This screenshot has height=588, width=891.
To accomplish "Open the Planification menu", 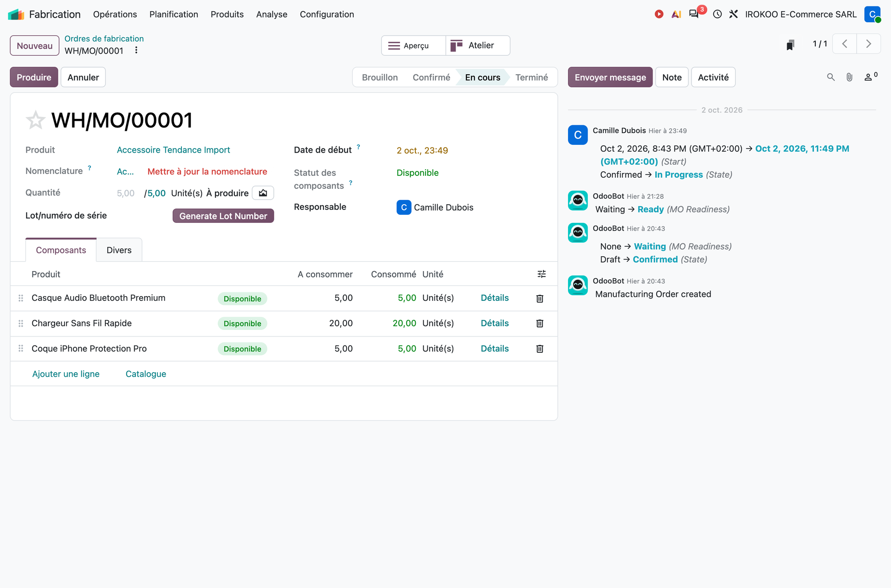I will tap(174, 14).
